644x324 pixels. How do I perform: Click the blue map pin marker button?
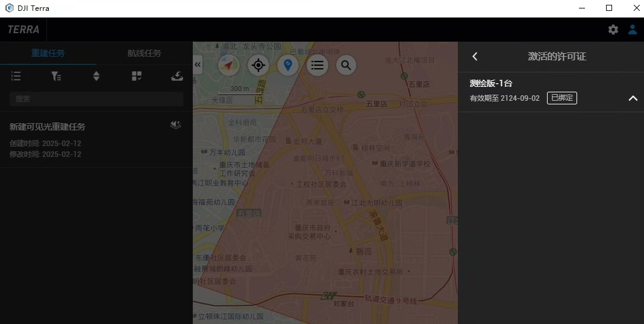tap(288, 65)
